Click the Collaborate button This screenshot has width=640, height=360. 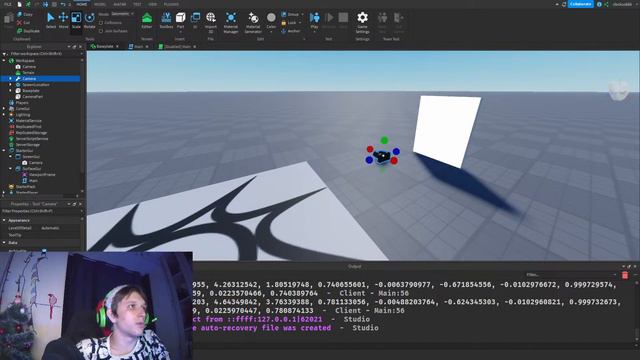pyautogui.click(x=580, y=4)
